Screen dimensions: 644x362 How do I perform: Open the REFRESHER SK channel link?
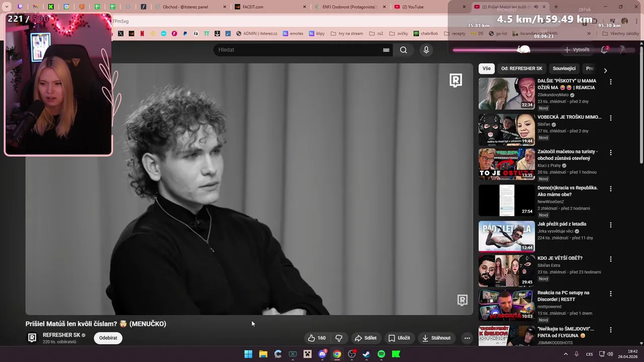(x=61, y=335)
